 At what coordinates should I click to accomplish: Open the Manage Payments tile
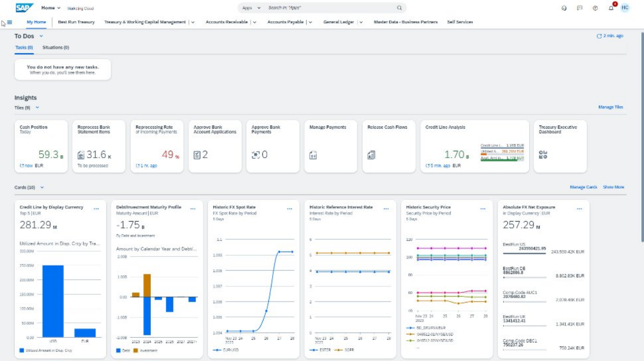click(331, 146)
